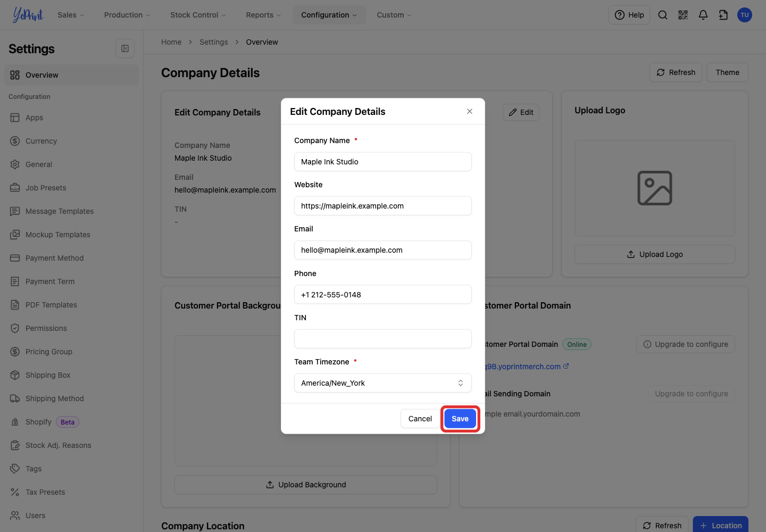This screenshot has width=766, height=532.
Task: Open Shopify Beta settings
Action: (x=71, y=422)
